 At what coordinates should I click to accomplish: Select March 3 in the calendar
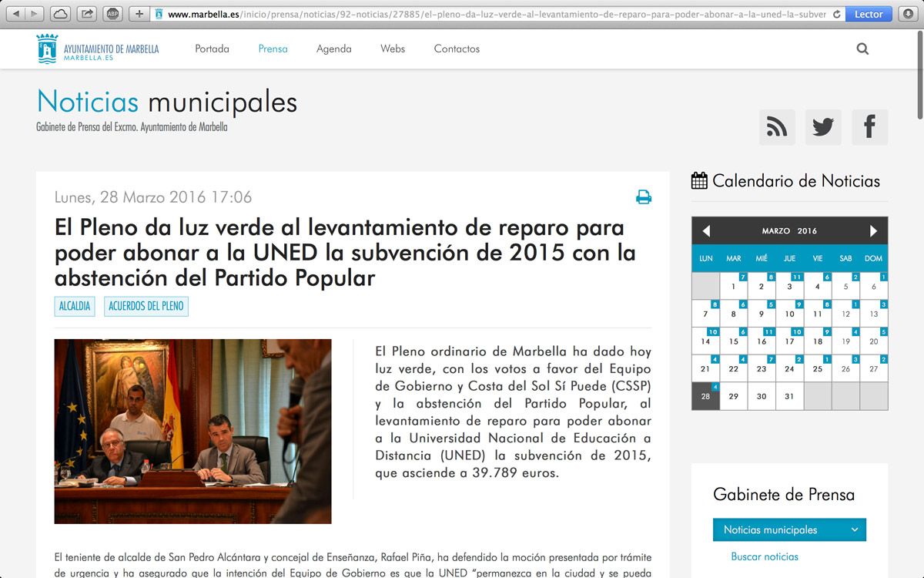pos(789,286)
